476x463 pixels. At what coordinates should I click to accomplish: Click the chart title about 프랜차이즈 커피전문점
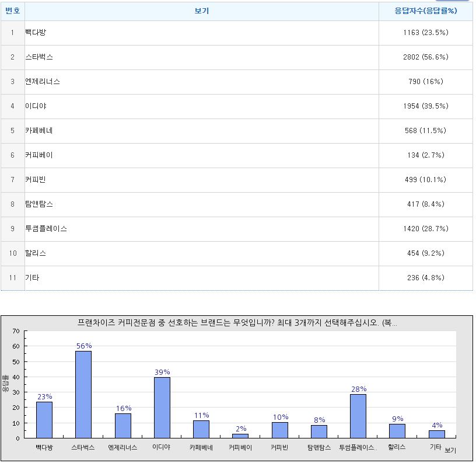pyautogui.click(x=237, y=323)
